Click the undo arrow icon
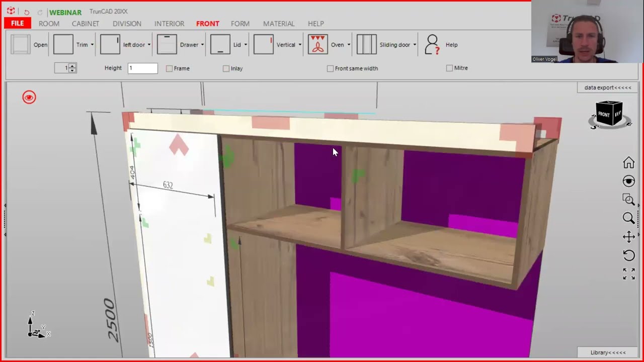644x362 pixels. click(x=27, y=12)
